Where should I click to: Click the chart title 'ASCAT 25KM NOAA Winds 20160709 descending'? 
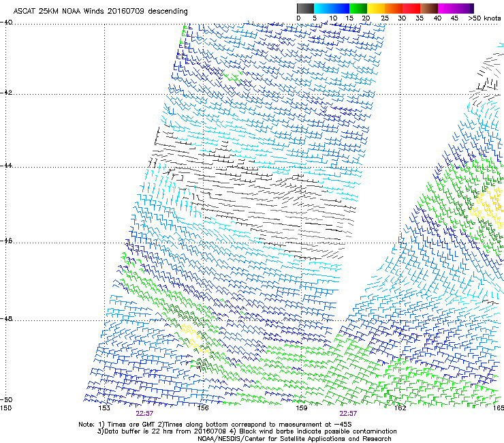point(100,12)
